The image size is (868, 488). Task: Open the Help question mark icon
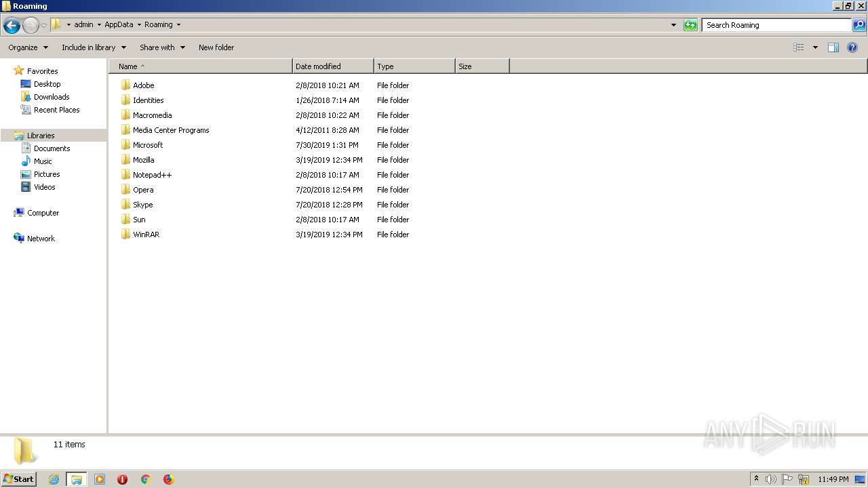pos(852,47)
